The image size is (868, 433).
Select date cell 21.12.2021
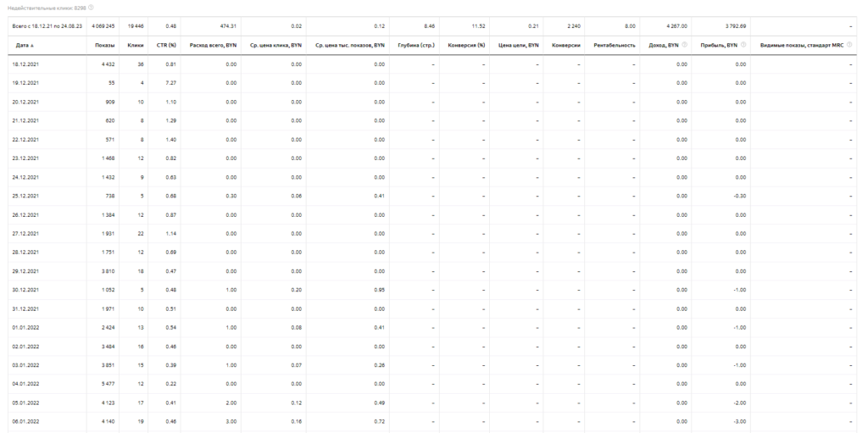pos(25,120)
